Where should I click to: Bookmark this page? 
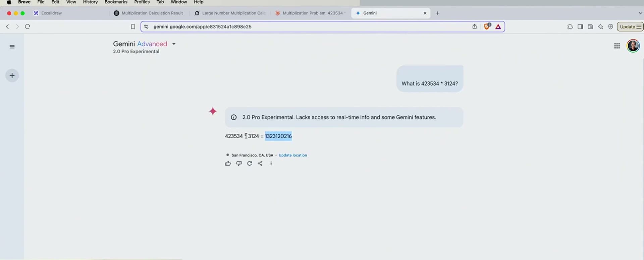pos(133,26)
